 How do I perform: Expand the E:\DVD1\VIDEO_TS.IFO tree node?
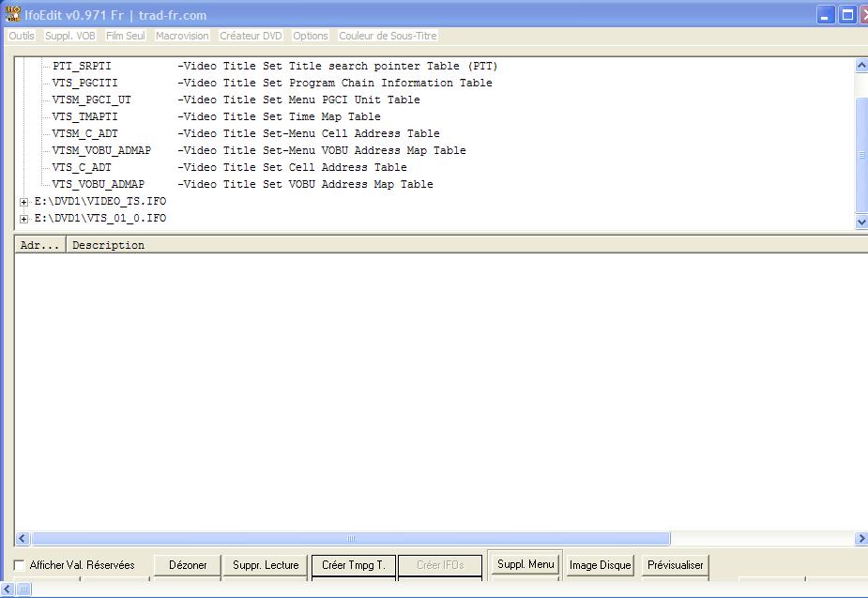pyautogui.click(x=24, y=202)
